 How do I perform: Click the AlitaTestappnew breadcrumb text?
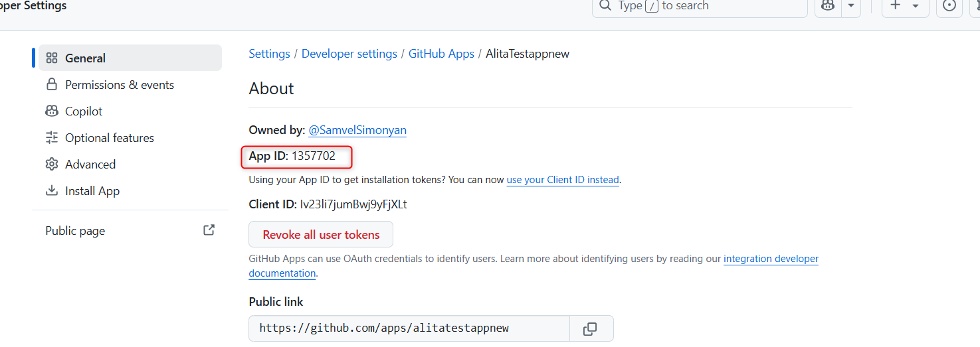(x=528, y=54)
